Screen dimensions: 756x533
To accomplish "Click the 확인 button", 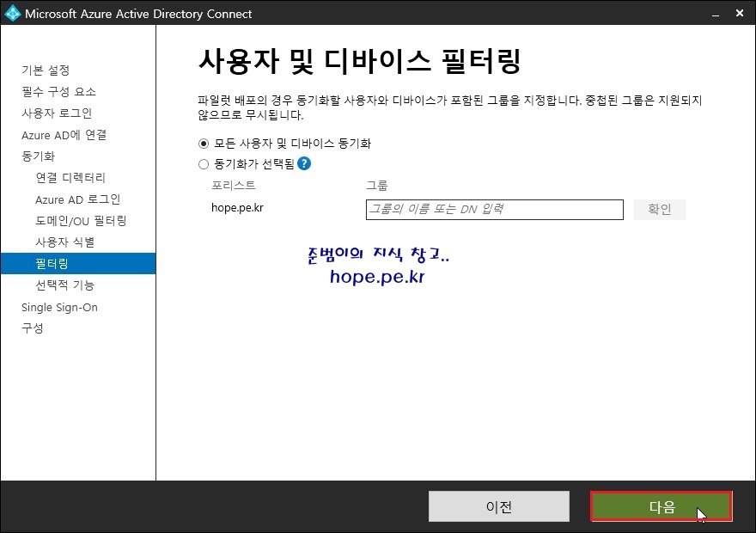I will 659,210.
